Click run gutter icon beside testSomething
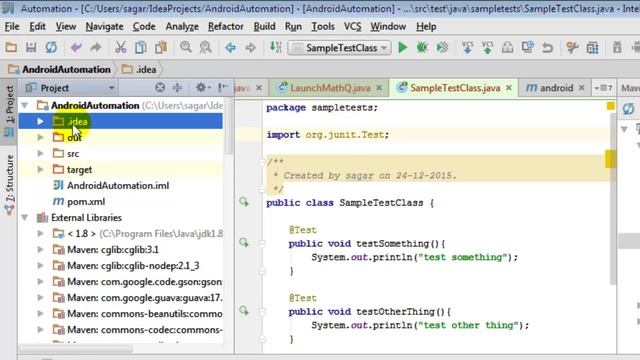This screenshot has height=360, width=640. 244,243
